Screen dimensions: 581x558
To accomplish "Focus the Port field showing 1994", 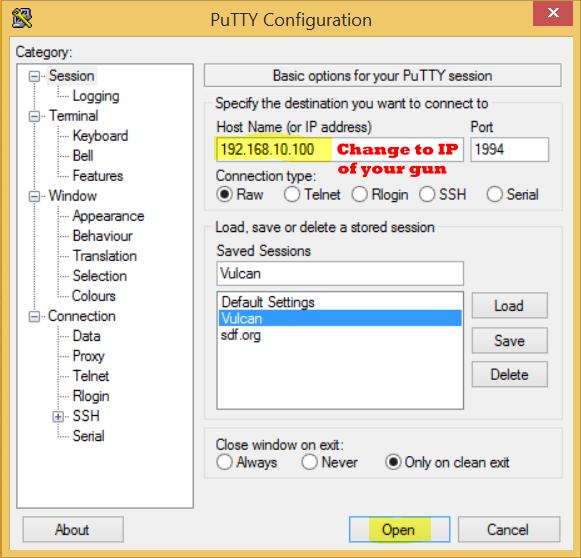I will tap(509, 149).
